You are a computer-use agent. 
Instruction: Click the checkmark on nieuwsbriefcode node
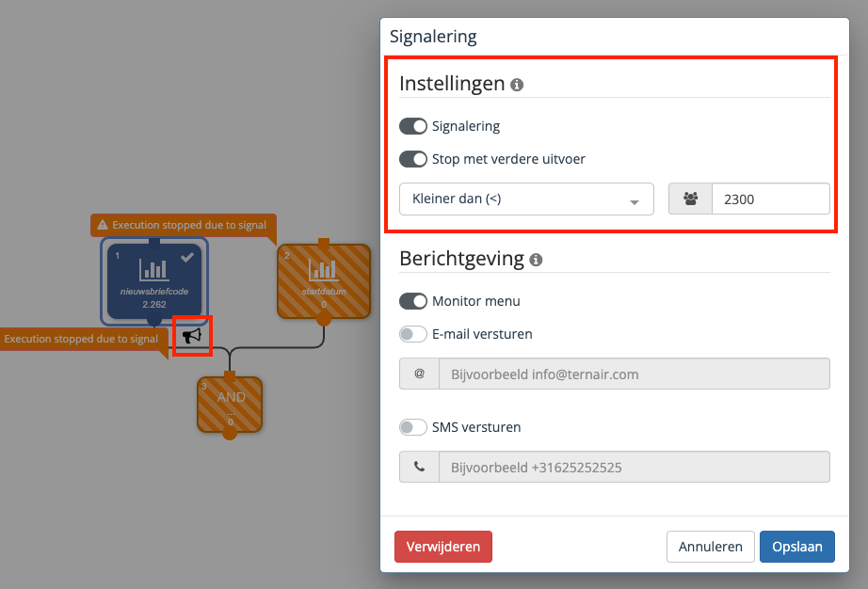pyautogui.click(x=187, y=257)
